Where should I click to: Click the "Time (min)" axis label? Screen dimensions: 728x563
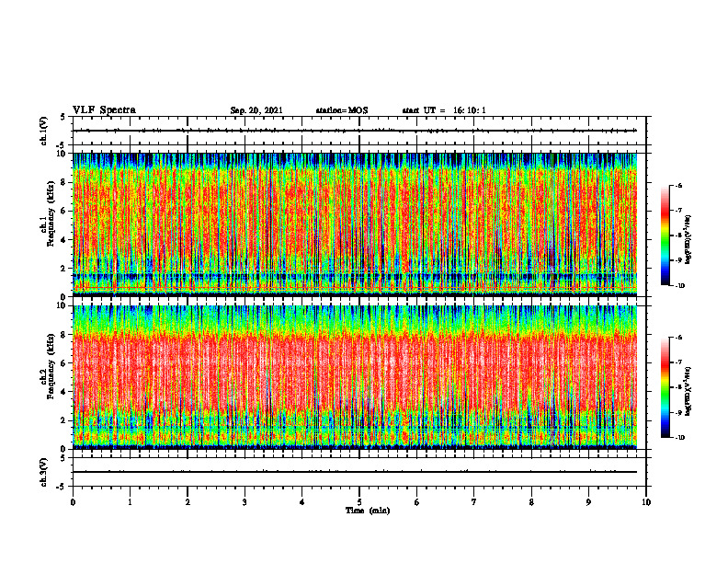point(368,511)
